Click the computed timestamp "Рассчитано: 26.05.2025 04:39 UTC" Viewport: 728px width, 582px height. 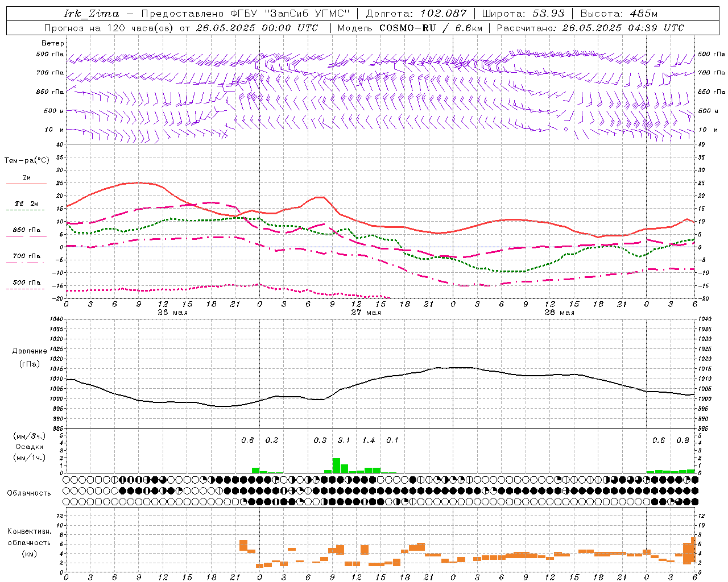(x=590, y=28)
